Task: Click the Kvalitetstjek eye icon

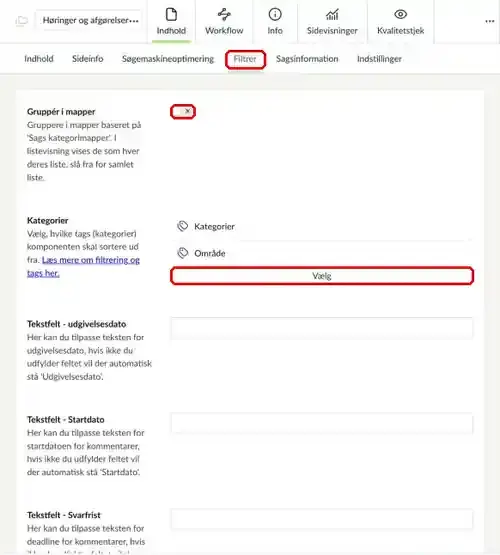Action: click(401, 14)
